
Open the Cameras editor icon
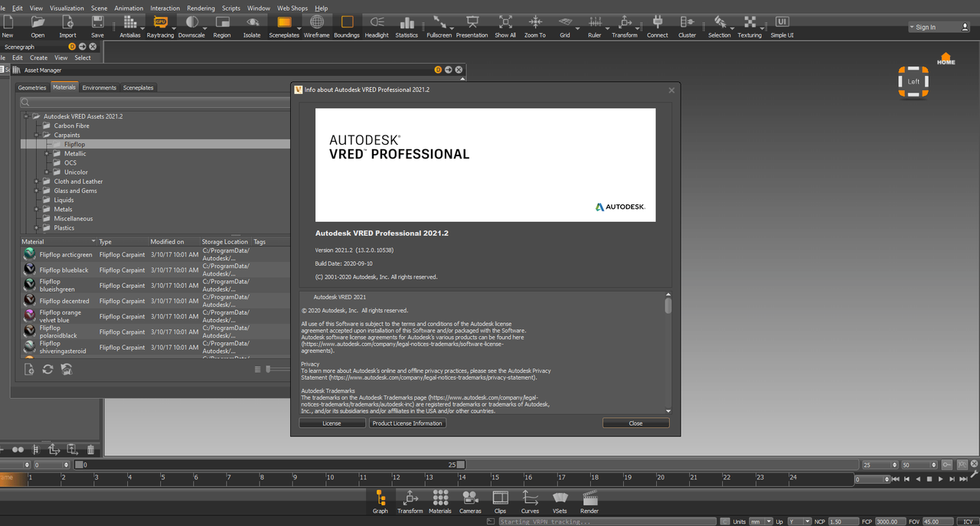[470, 502]
